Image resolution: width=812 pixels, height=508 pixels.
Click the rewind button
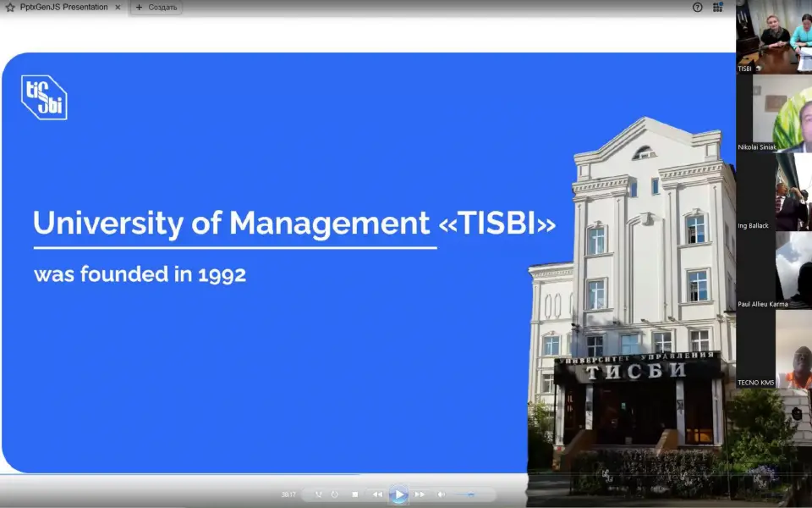(x=377, y=494)
